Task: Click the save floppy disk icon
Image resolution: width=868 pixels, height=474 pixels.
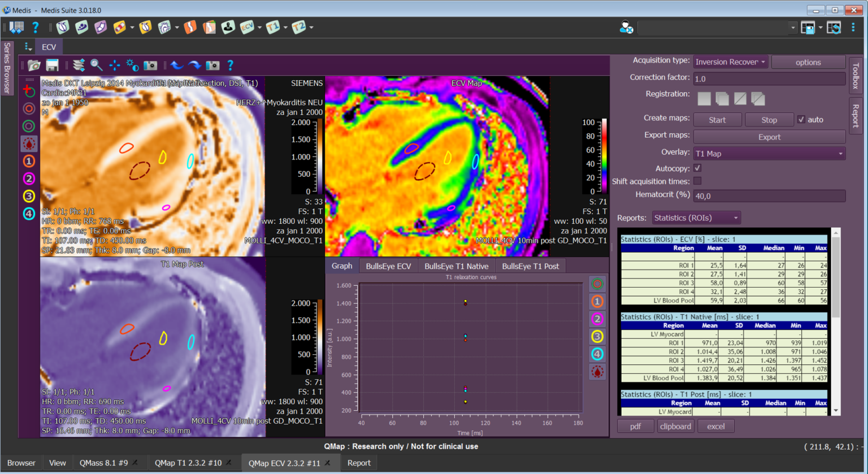Action: [53, 66]
